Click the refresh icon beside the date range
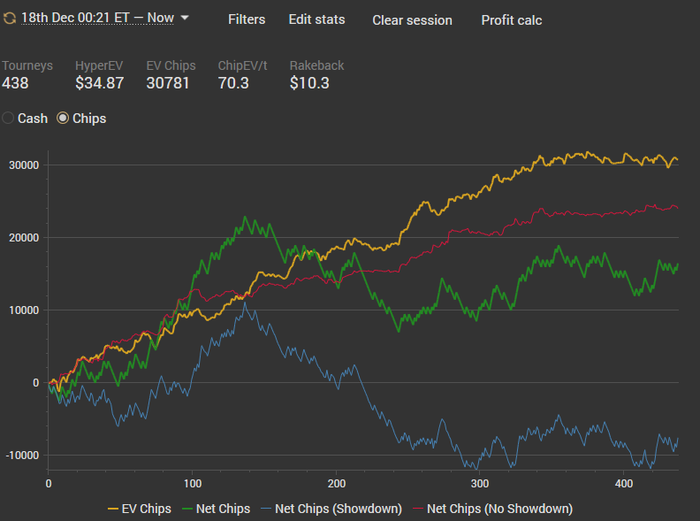The width and height of the screenshot is (700, 521). click(9, 19)
